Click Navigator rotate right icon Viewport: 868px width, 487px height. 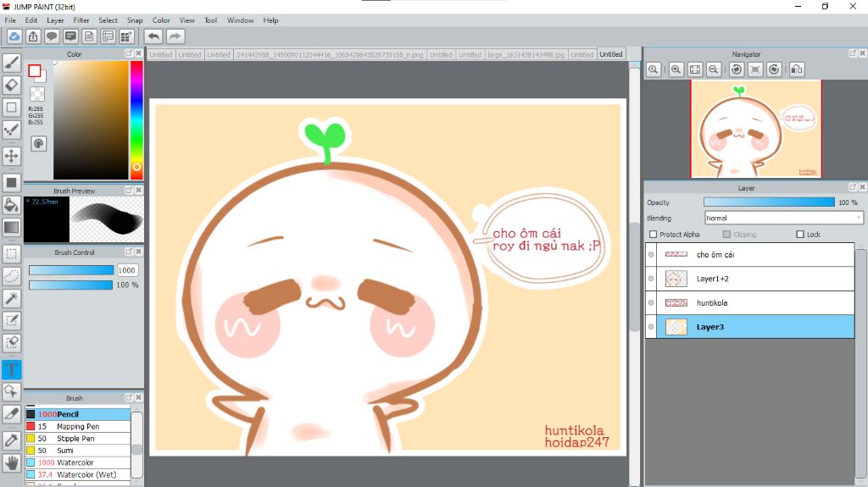click(774, 69)
